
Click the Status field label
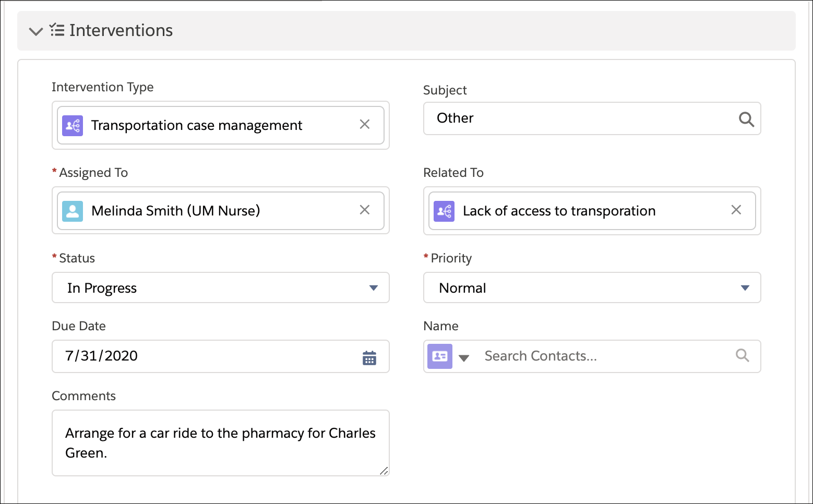77,258
